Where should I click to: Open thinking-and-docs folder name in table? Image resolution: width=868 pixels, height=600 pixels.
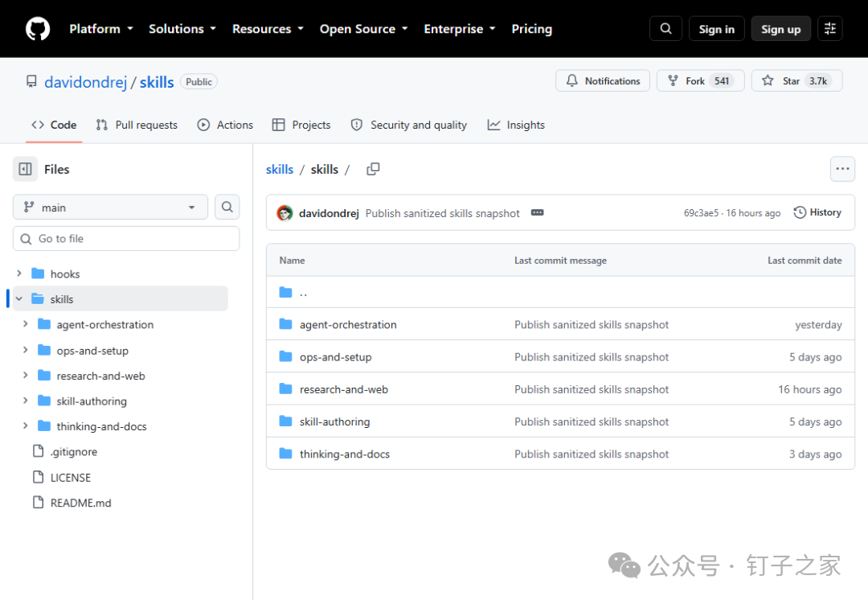(x=345, y=454)
